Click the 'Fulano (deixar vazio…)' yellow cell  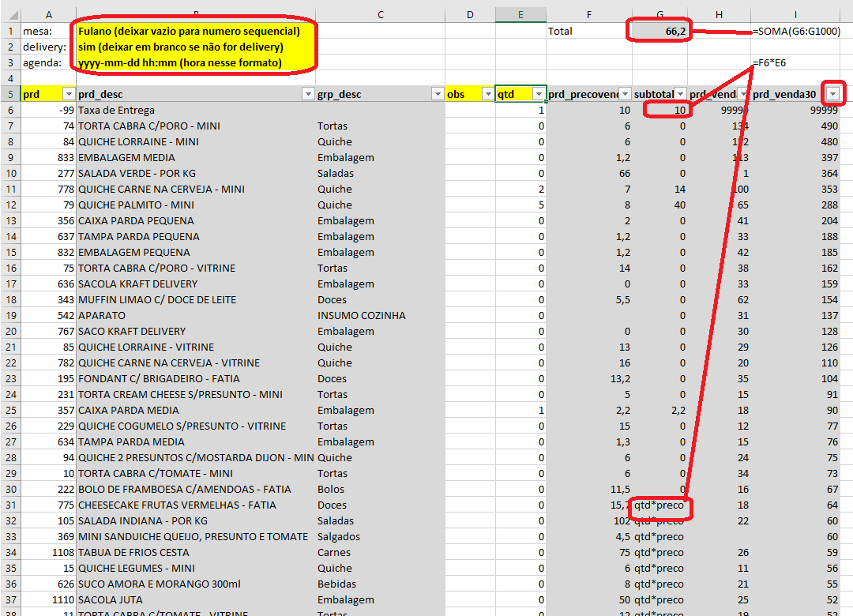point(196,31)
